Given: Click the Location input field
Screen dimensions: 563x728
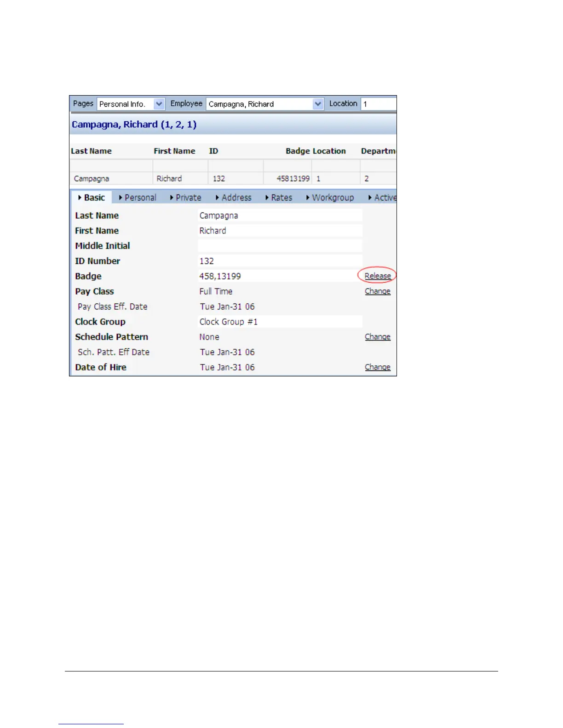Looking at the screenshot, I should [379, 104].
